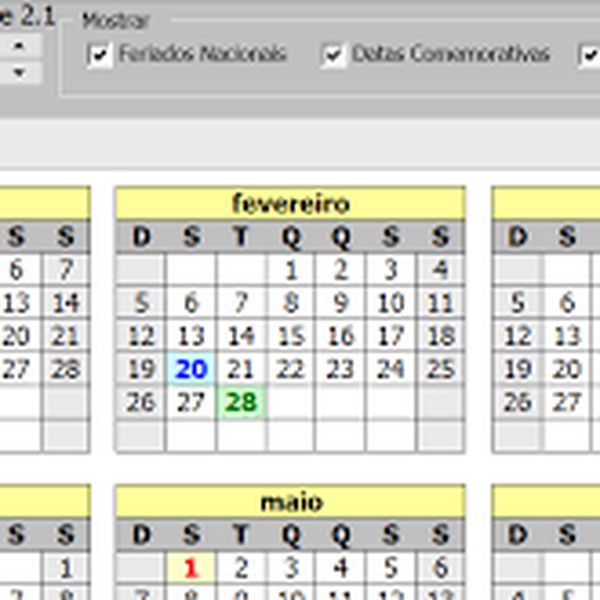The image size is (600, 600).
Task: Pick day 28 in month left of fevereiro
Action: (66, 369)
